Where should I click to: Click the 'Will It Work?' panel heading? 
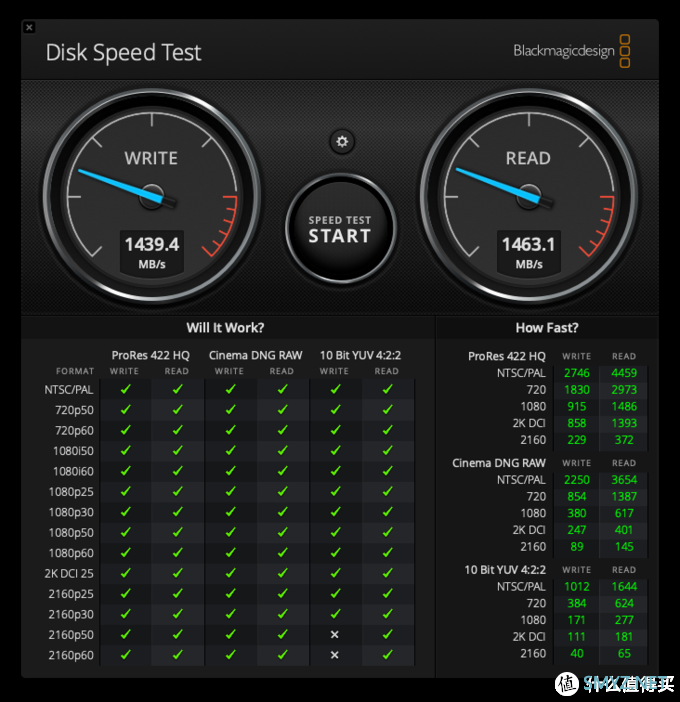point(225,328)
